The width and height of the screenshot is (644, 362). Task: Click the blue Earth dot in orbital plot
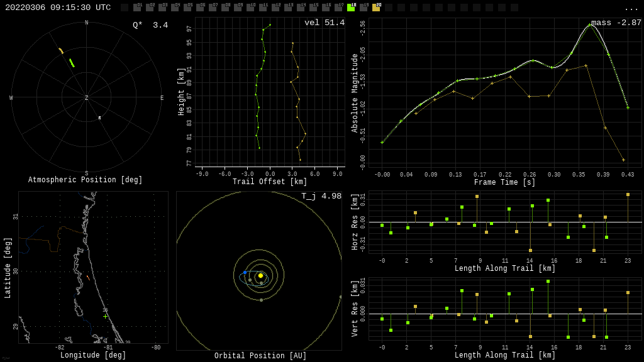click(x=245, y=273)
